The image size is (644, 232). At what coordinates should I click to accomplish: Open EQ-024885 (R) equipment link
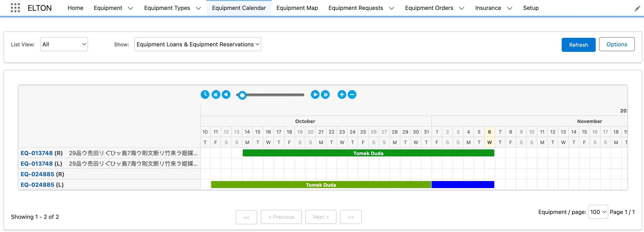[x=37, y=174]
